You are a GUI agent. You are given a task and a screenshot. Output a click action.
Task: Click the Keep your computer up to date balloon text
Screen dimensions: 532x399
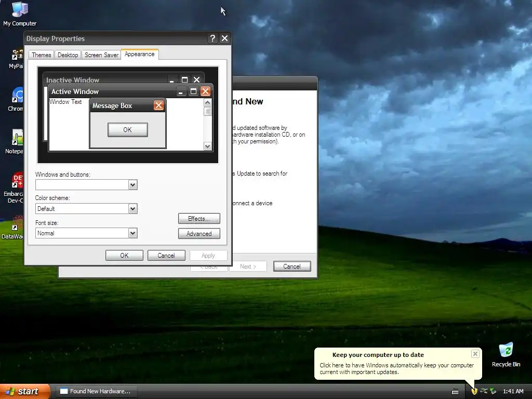point(396,368)
